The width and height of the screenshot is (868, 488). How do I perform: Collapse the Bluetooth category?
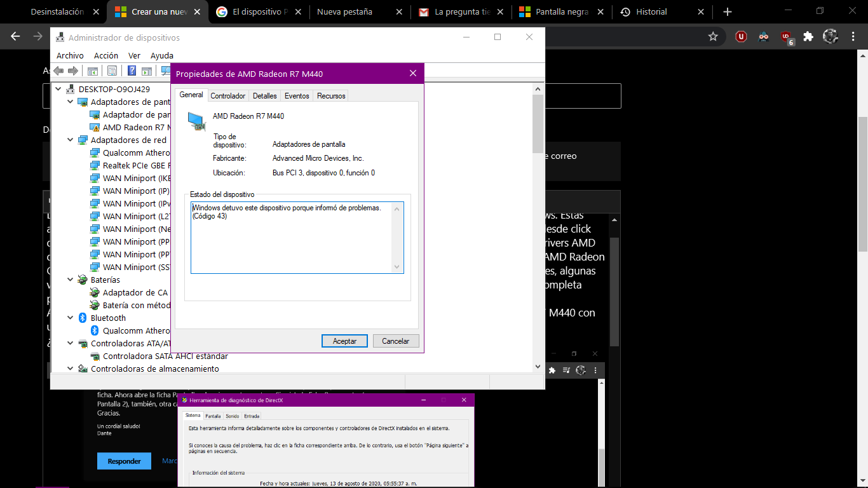(71, 318)
